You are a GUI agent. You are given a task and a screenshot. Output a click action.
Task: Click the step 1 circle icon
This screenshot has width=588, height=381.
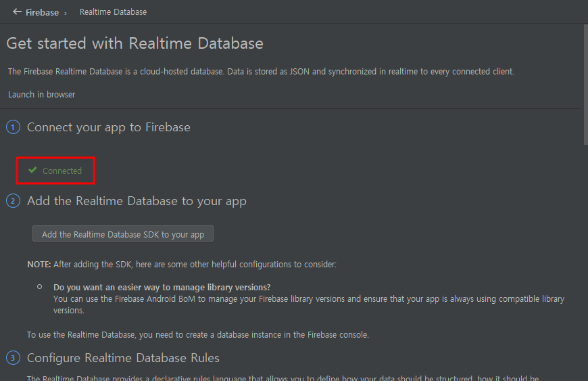[13, 127]
